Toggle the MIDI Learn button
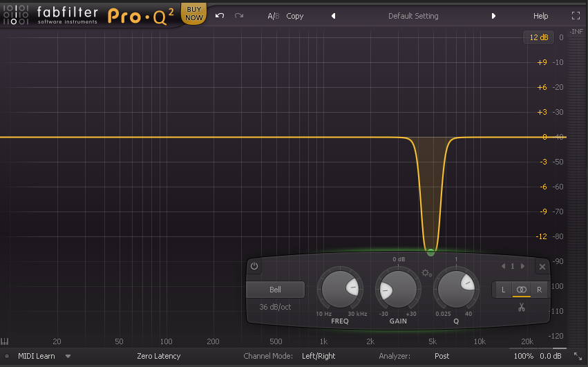Screen dimensions: 588x367 [37, 356]
